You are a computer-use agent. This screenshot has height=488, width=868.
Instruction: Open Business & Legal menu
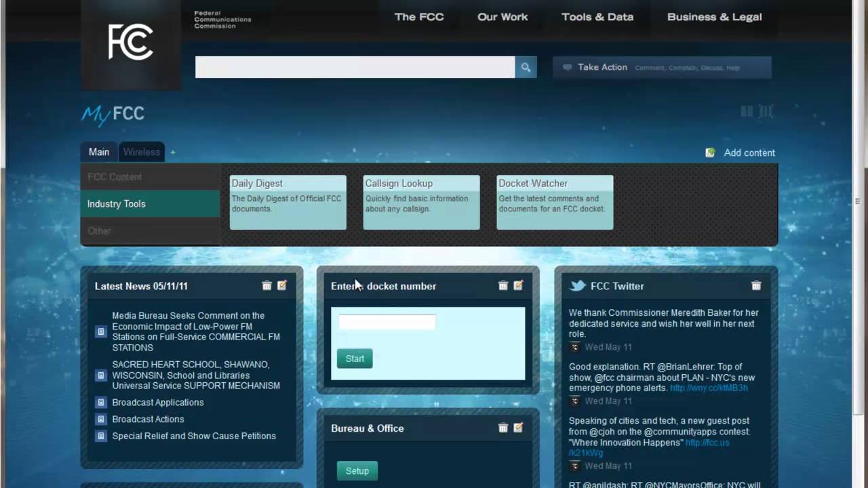(x=715, y=17)
